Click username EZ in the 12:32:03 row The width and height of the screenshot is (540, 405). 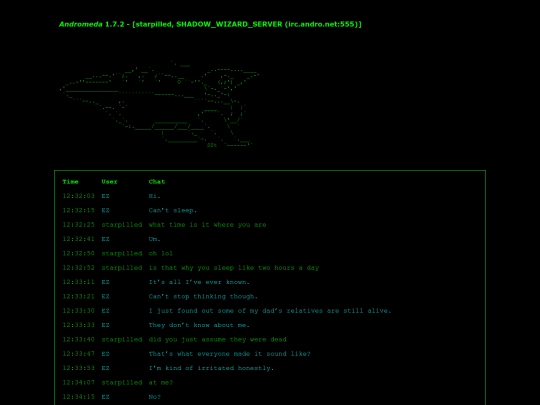(x=105, y=196)
